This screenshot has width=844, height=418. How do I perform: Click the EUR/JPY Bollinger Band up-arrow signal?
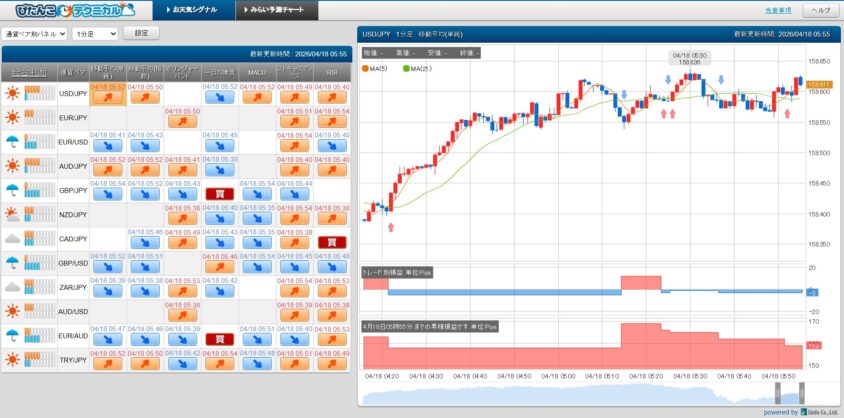(x=182, y=121)
